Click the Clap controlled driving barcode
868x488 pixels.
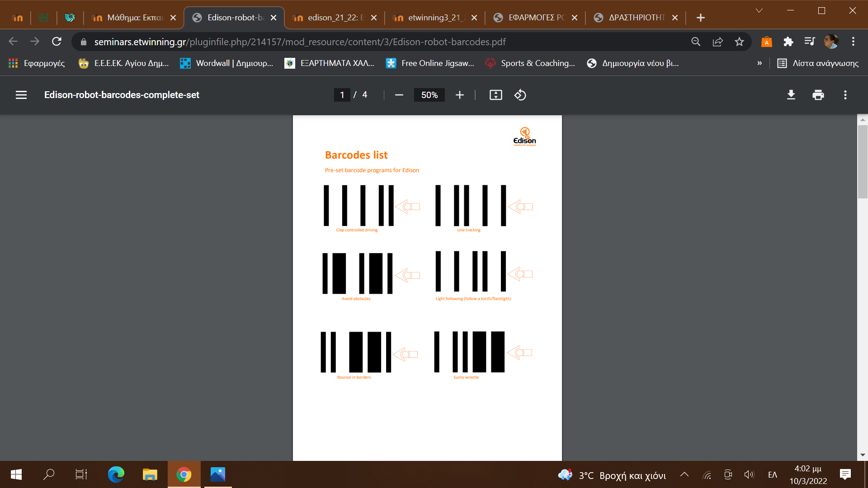pos(359,206)
